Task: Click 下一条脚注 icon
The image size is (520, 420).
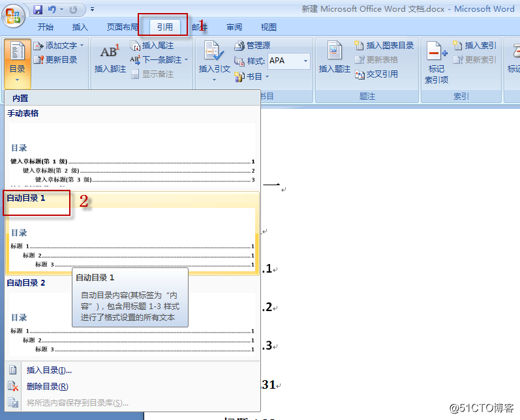Action: click(x=135, y=59)
